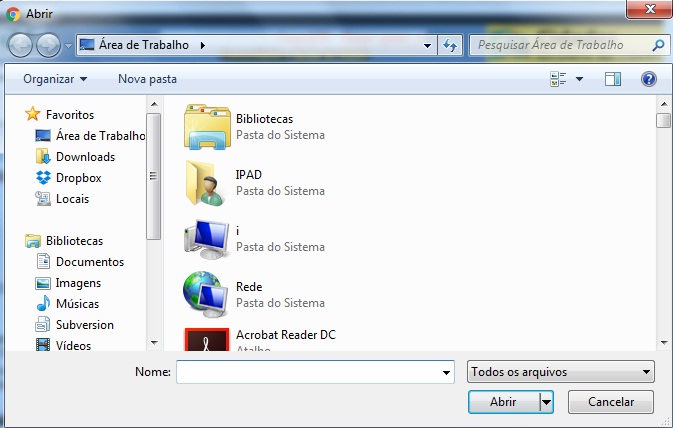Screen dimensions: 673x428
Task: Click the Locais recent places icon
Action: click(x=43, y=198)
